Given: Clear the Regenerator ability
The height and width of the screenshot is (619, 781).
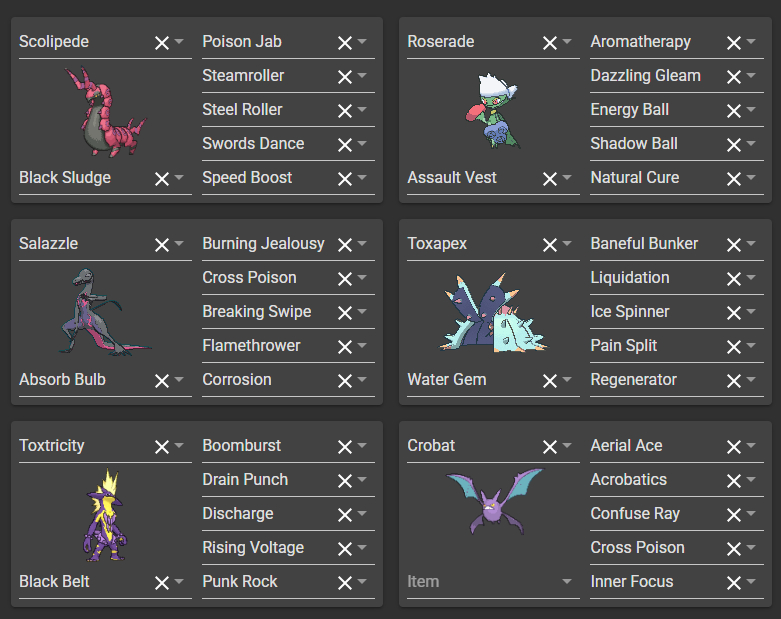Looking at the screenshot, I should 733,380.
